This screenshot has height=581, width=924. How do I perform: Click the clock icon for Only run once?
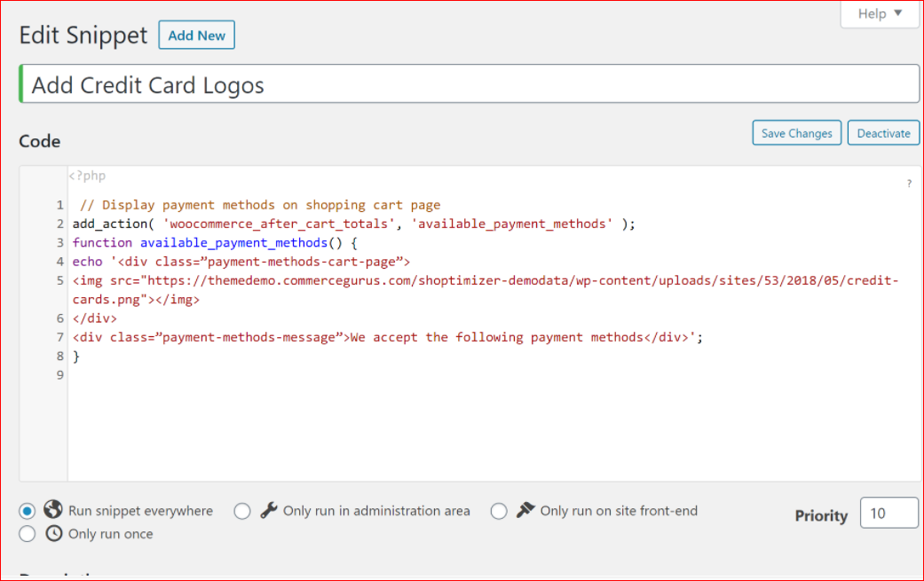coord(53,533)
